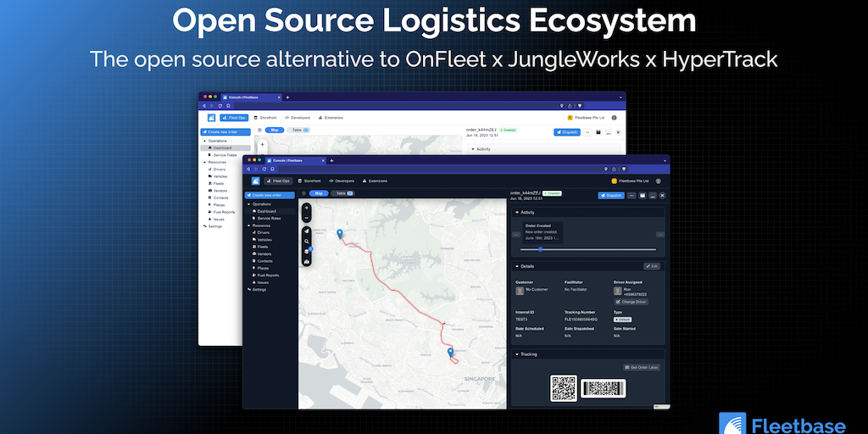Click the share icon in front browser address bar
Viewport: 868px width, 434px height.
(614, 169)
